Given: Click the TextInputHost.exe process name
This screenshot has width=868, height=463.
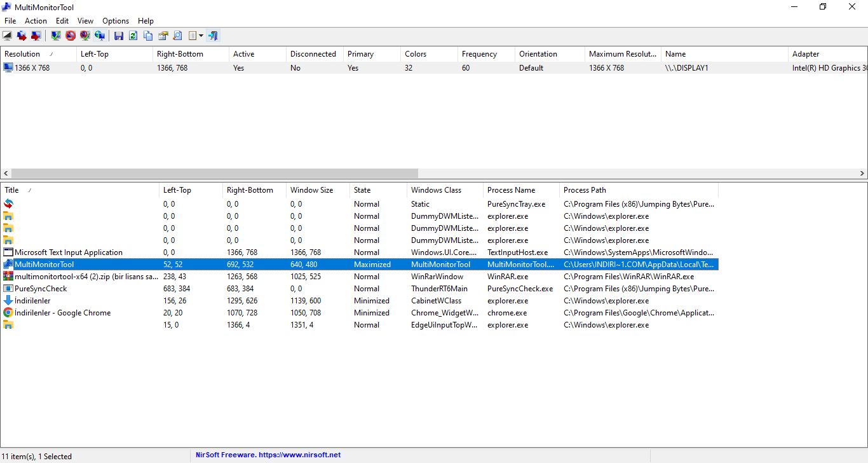Looking at the screenshot, I should coord(517,252).
